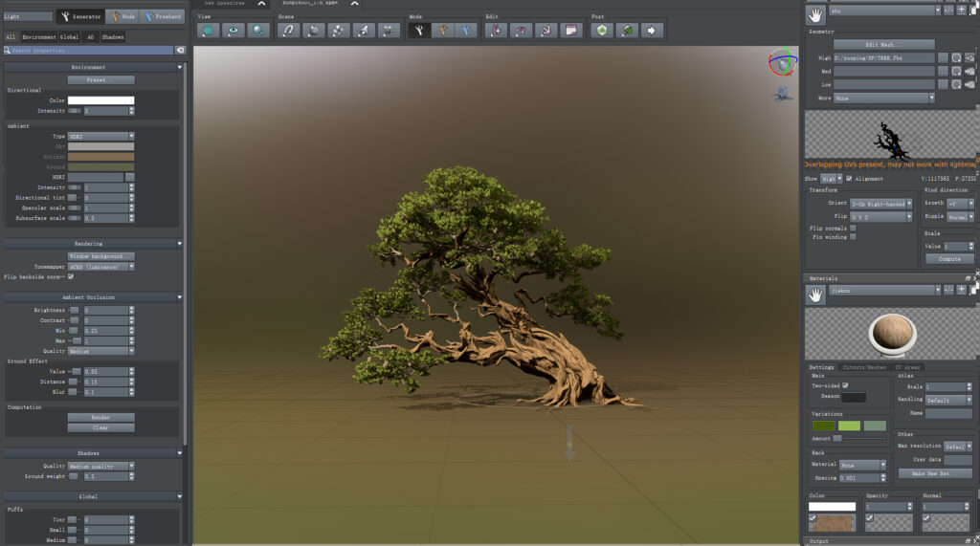Open the Tonemapper dropdown

100,267
